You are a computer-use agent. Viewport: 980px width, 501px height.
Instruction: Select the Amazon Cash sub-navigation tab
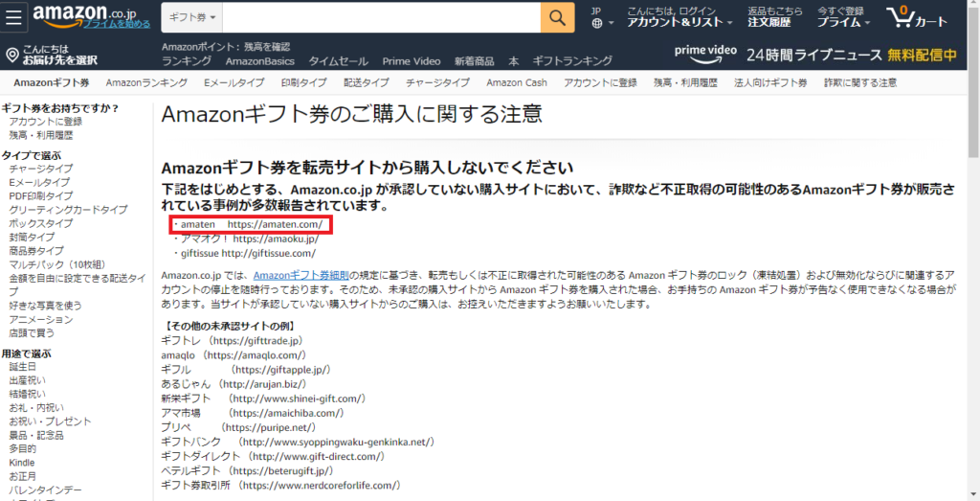click(516, 82)
